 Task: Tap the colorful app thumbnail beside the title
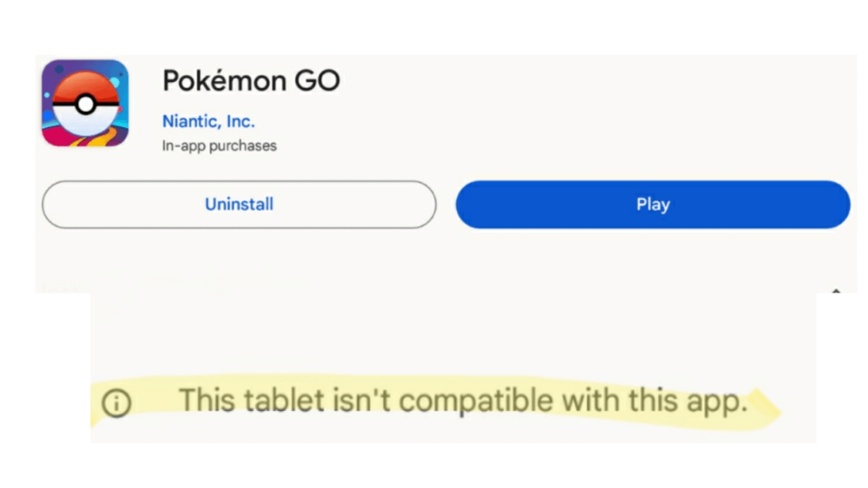click(x=85, y=103)
